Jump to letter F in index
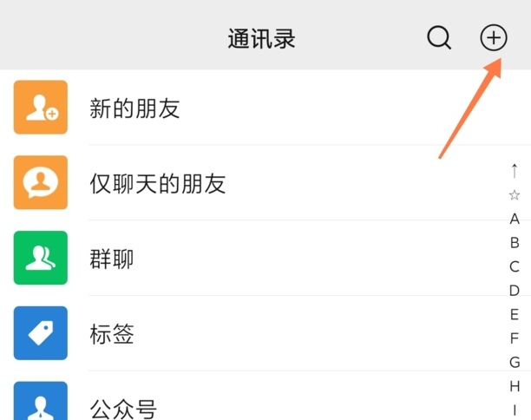Image resolution: width=531 pixels, height=420 pixels. click(515, 338)
